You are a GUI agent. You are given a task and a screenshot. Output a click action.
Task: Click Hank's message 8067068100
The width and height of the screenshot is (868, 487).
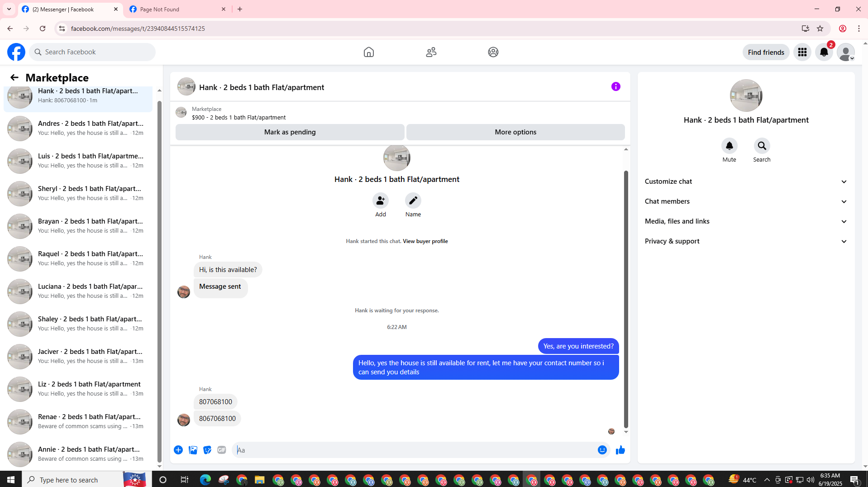[x=217, y=419]
